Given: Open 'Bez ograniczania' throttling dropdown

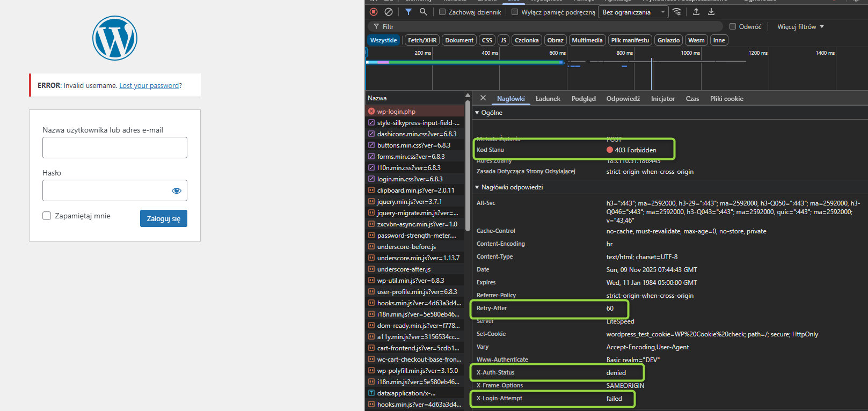Looking at the screenshot, I should click(x=633, y=12).
